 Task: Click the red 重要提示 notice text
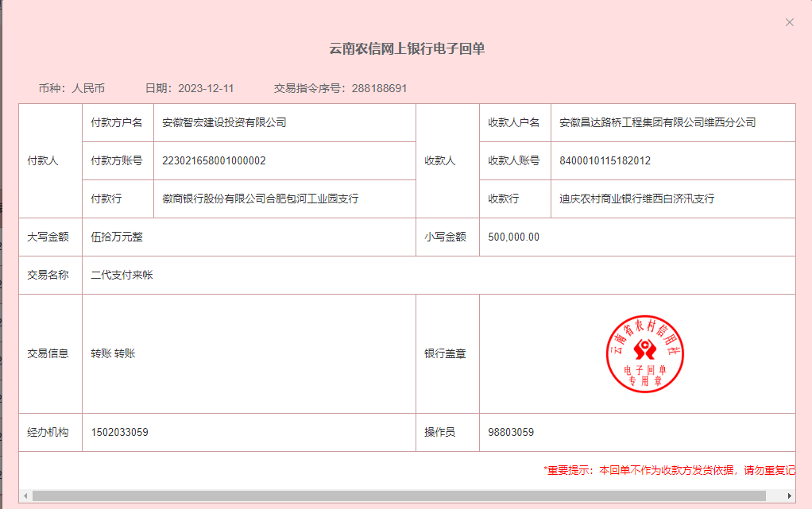669,470
